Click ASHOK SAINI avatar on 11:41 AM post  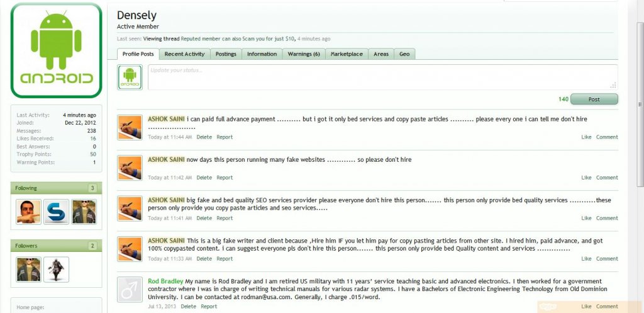pyautogui.click(x=130, y=208)
